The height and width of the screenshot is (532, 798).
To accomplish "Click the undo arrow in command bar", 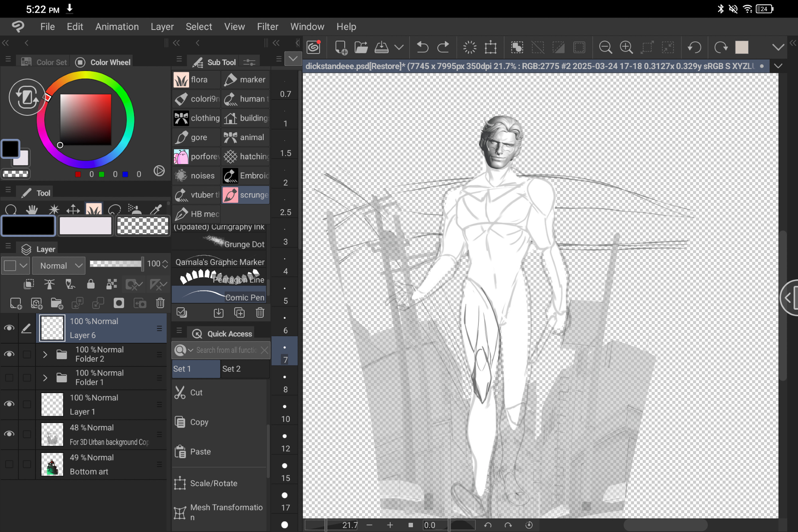I will point(422,47).
